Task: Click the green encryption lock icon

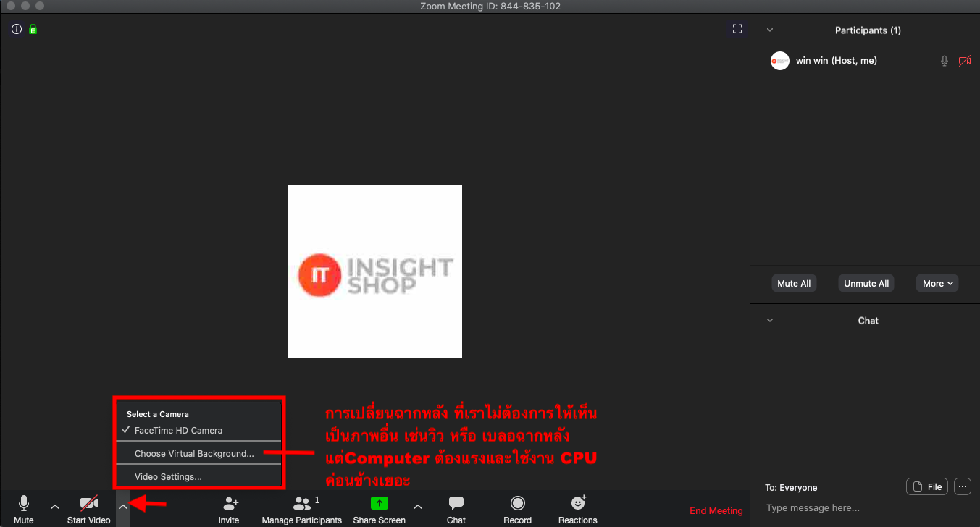Action: coord(33,29)
